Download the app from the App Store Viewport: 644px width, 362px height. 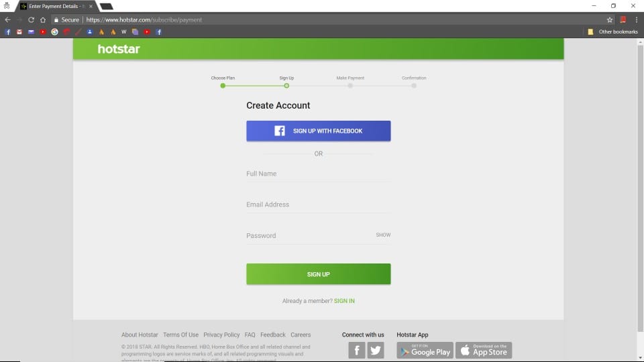pyautogui.click(x=484, y=350)
